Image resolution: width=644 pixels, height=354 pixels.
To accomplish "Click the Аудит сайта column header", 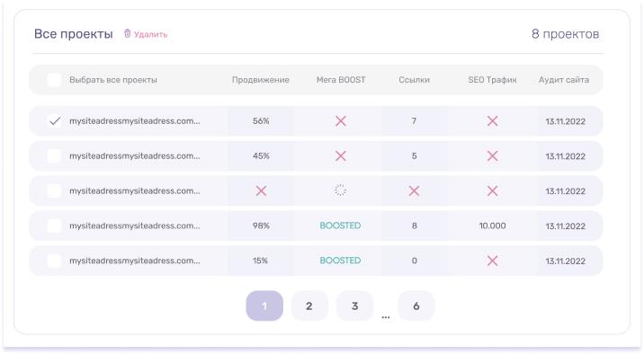I will pos(564,80).
